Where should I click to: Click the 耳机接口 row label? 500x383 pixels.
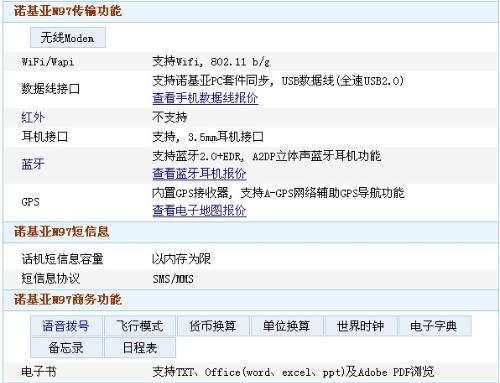click(x=45, y=137)
